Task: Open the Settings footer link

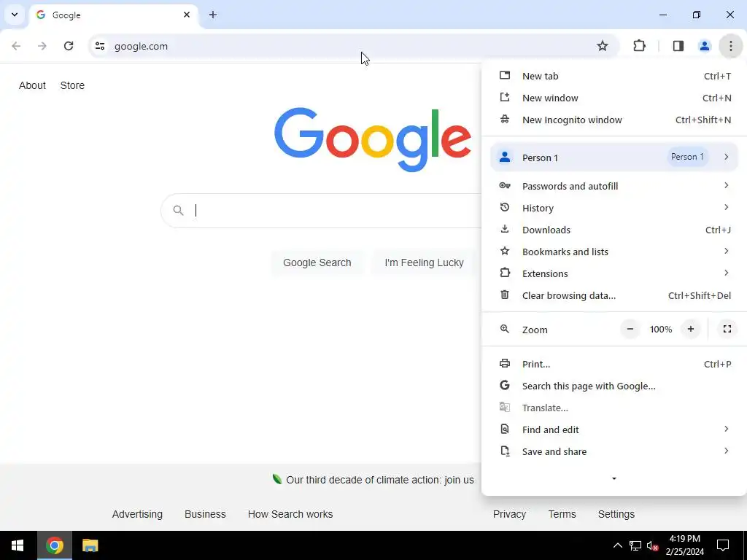Action: tap(616, 514)
